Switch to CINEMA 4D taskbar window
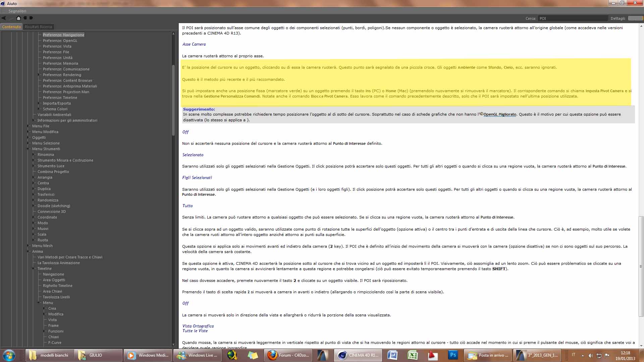The image size is (644, 362). (x=358, y=355)
